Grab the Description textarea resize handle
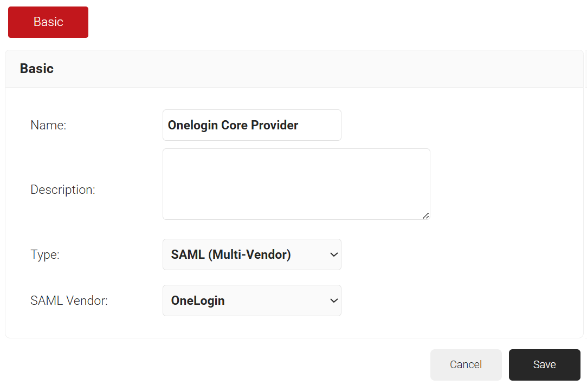This screenshot has height=392, width=587. [x=426, y=215]
